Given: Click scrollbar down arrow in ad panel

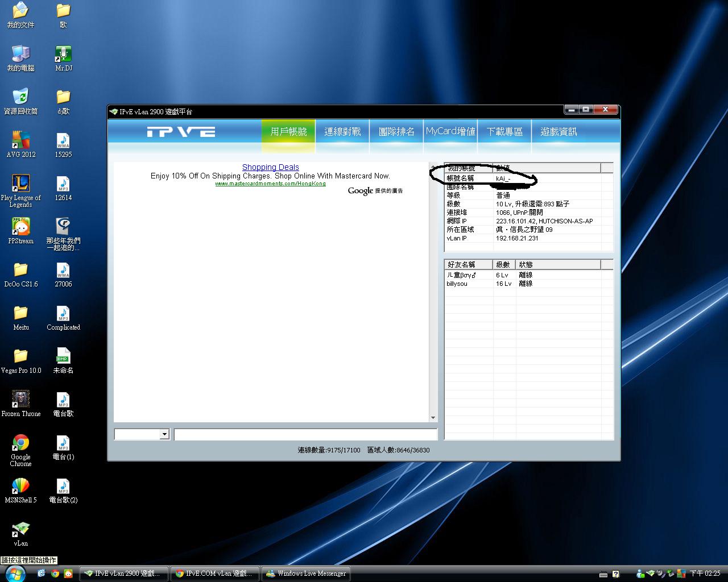Looking at the screenshot, I should pyautogui.click(x=433, y=418).
